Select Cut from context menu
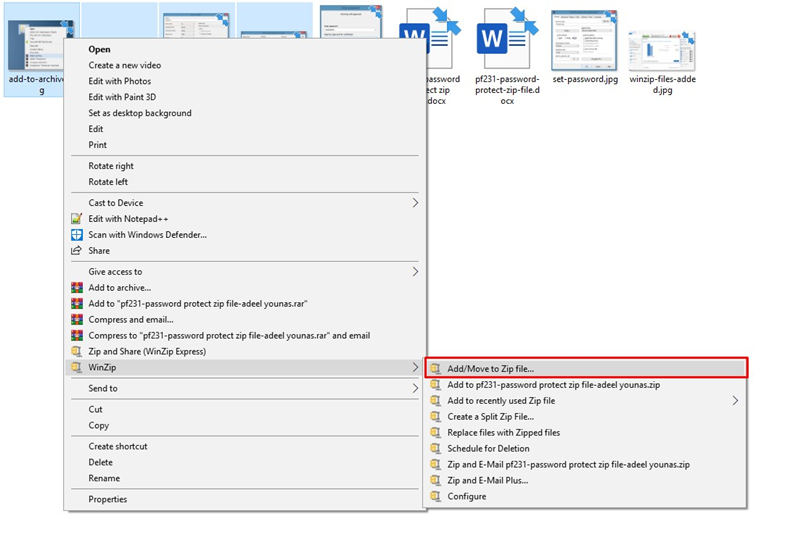The image size is (800, 534). tap(95, 410)
